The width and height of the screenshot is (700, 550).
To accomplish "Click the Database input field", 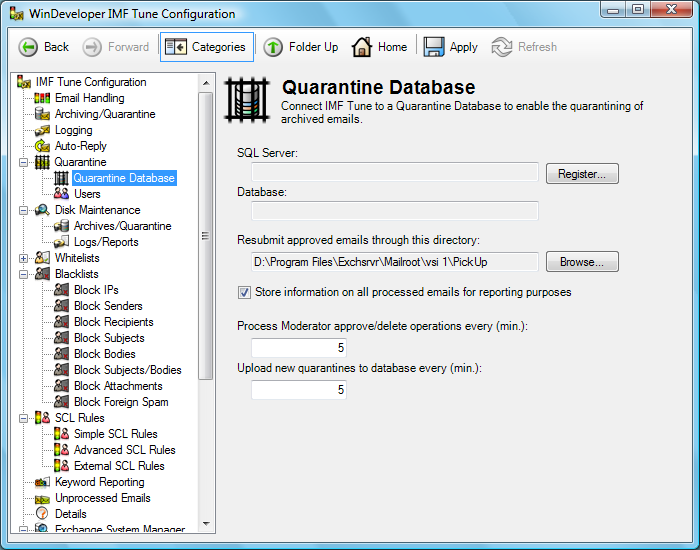I will click(395, 211).
